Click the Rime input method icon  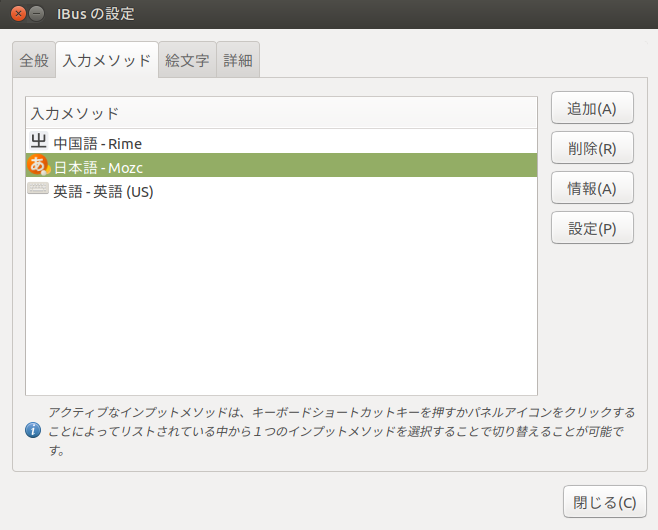(38, 141)
